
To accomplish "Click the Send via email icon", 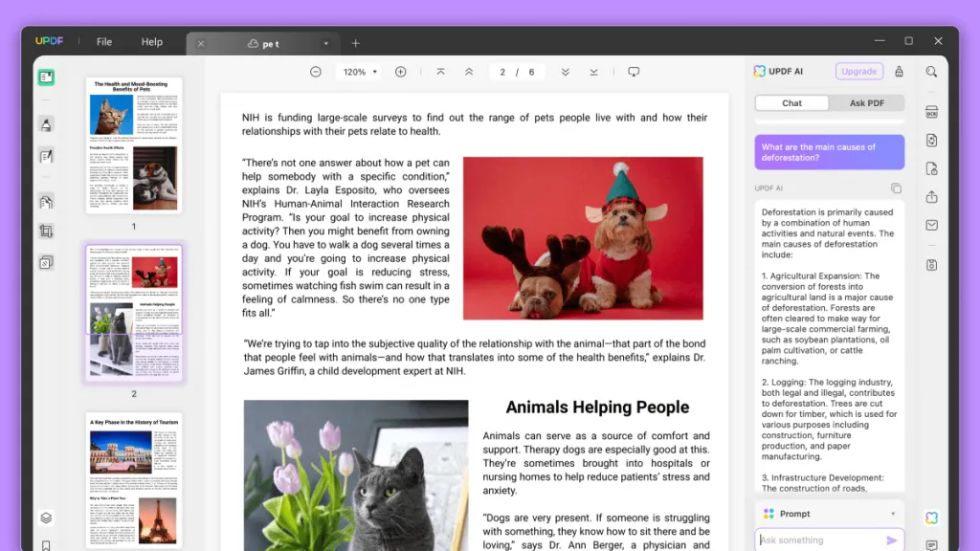I will [x=932, y=225].
